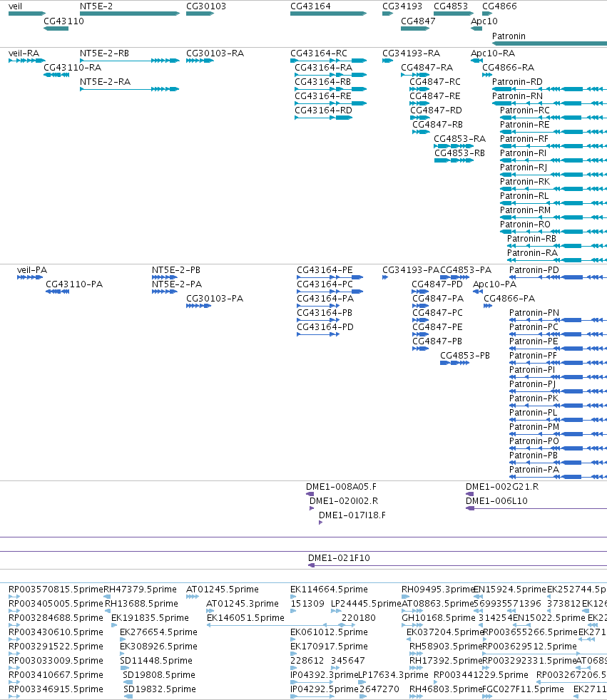The width and height of the screenshot is (607, 700).
Task: Click the NT5E-2-PB protein label
Action: coord(176,270)
